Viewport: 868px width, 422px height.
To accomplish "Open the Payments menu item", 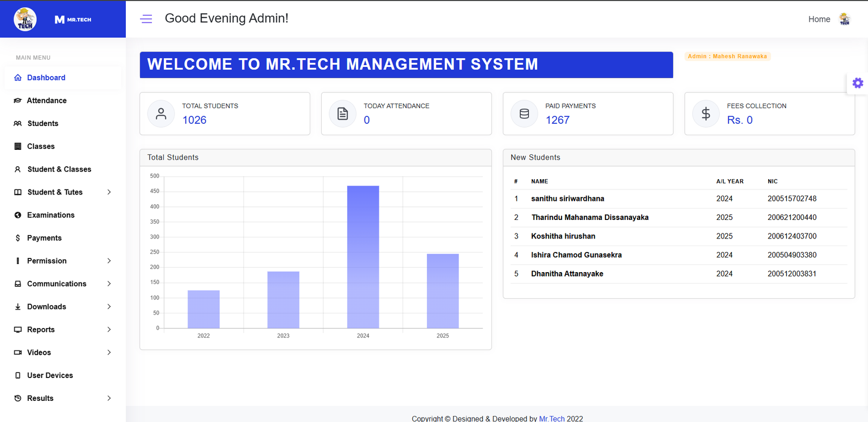I will coord(44,238).
